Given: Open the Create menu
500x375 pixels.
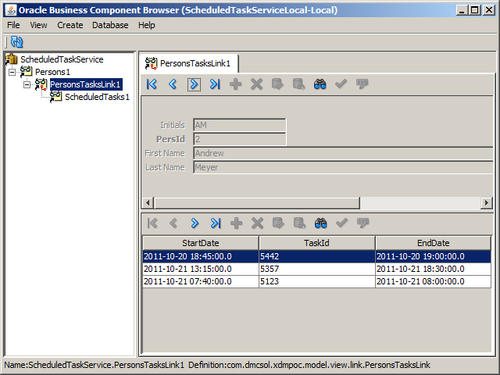Looking at the screenshot, I should [x=70, y=25].
